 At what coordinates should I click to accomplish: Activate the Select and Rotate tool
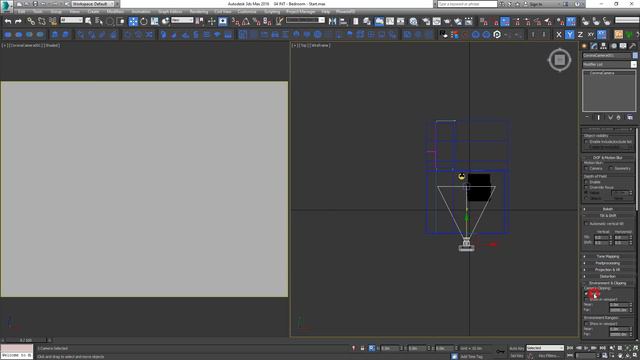[x=144, y=21]
